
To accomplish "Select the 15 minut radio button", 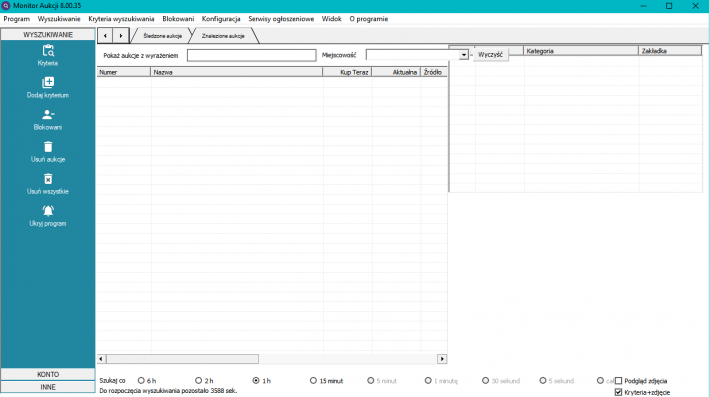I will pyautogui.click(x=313, y=381).
